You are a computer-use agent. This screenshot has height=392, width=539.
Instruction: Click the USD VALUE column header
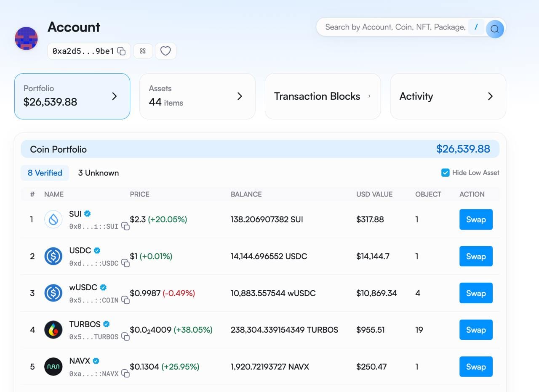[x=374, y=194]
